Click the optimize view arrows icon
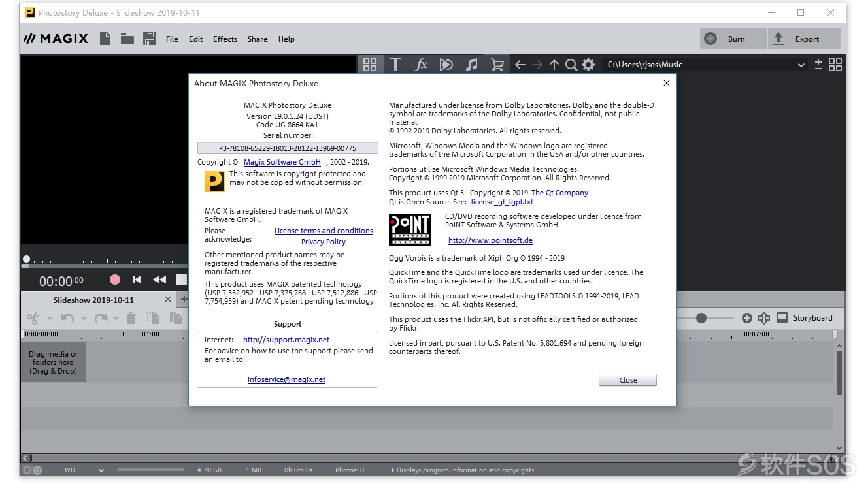 coord(764,318)
